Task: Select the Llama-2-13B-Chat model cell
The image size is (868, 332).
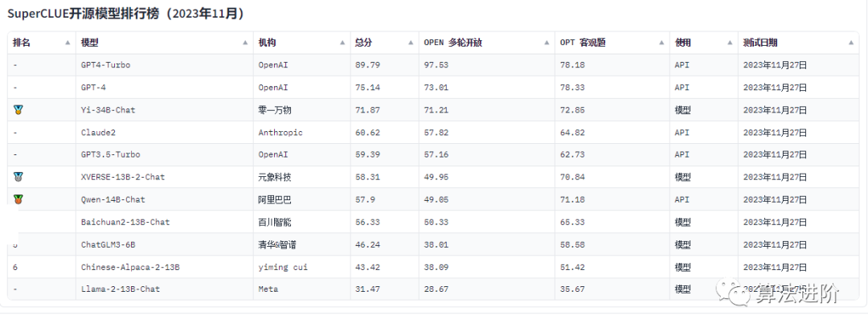Action: [165, 289]
